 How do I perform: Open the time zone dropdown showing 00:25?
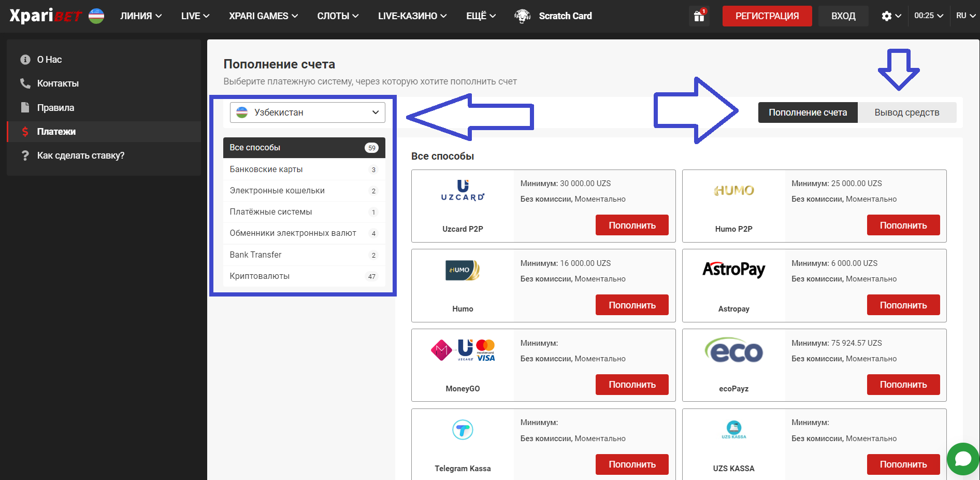[929, 16]
